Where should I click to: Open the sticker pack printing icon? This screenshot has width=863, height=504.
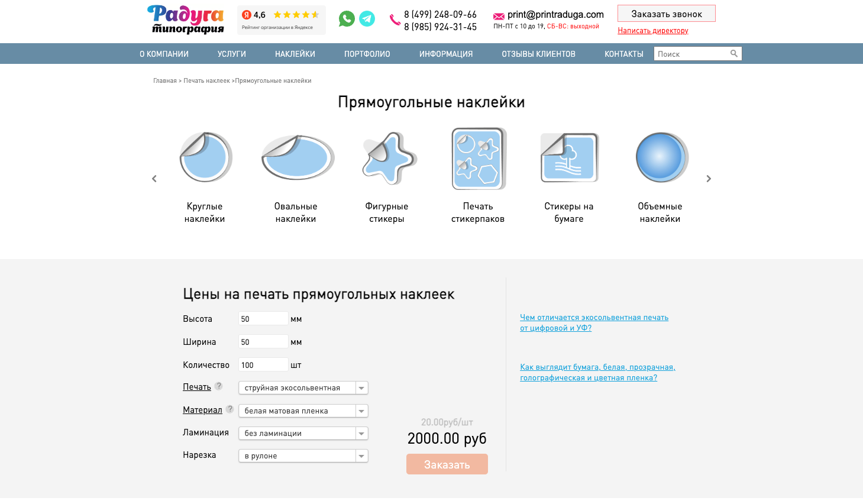479,159
